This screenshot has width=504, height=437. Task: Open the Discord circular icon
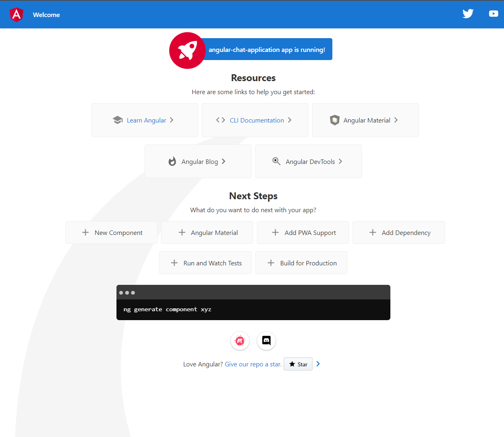tap(266, 341)
